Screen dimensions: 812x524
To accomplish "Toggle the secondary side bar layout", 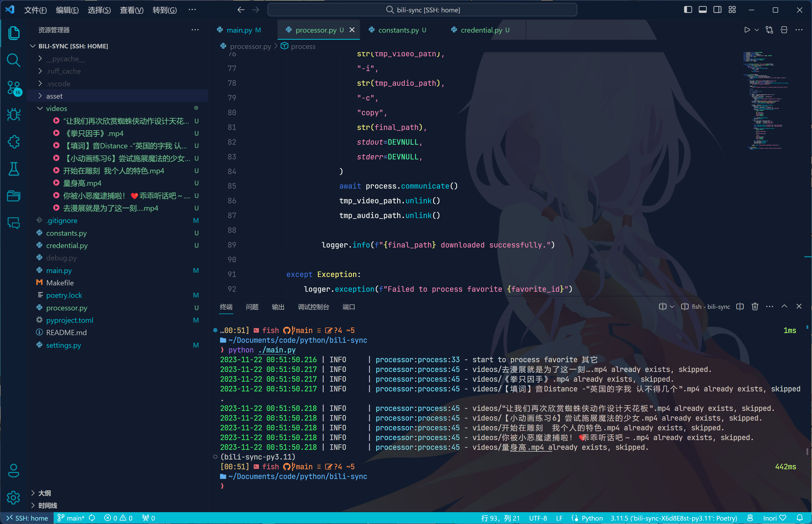I will coord(717,10).
